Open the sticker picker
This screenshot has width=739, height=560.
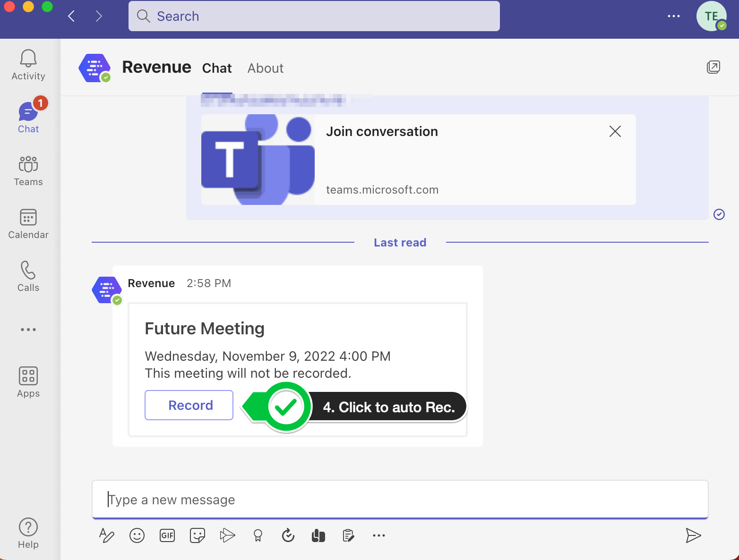point(198,535)
